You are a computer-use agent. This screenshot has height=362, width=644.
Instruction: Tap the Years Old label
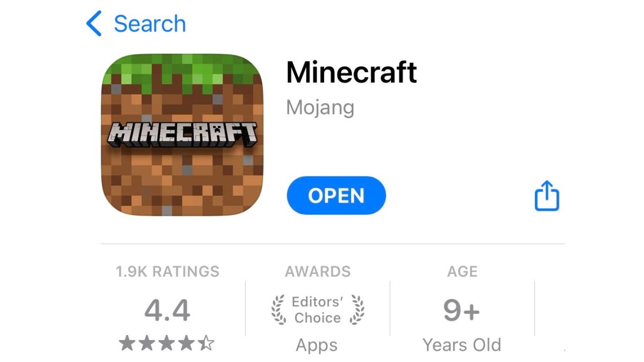pos(462,345)
